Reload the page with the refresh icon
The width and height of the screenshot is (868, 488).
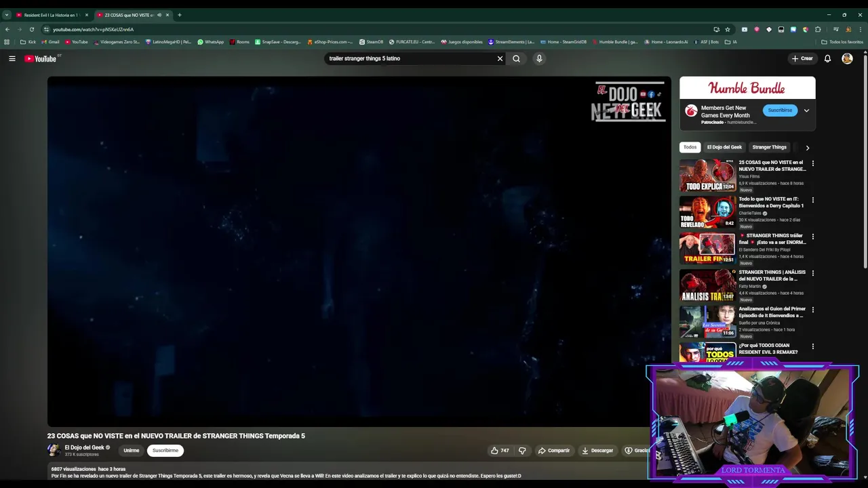32,30
